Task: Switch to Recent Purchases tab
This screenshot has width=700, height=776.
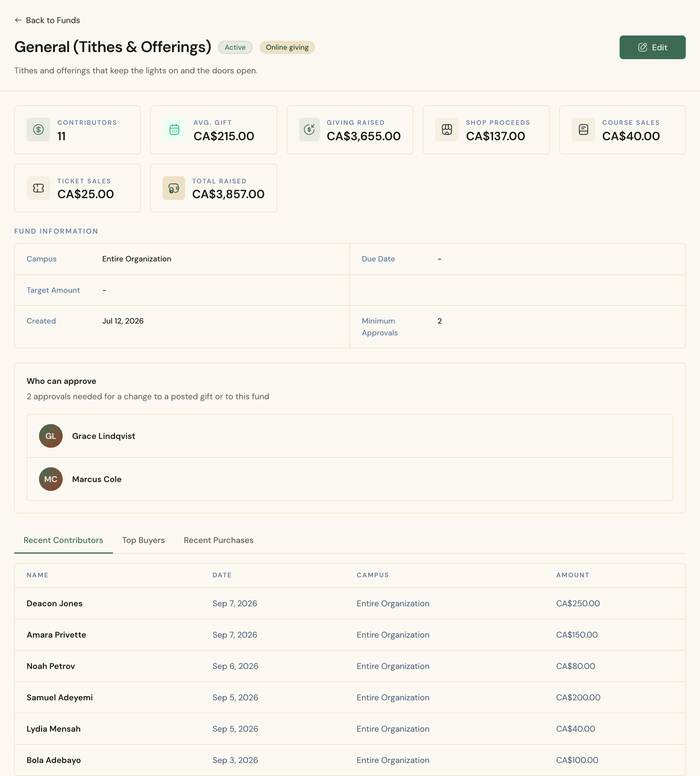Action: click(218, 540)
